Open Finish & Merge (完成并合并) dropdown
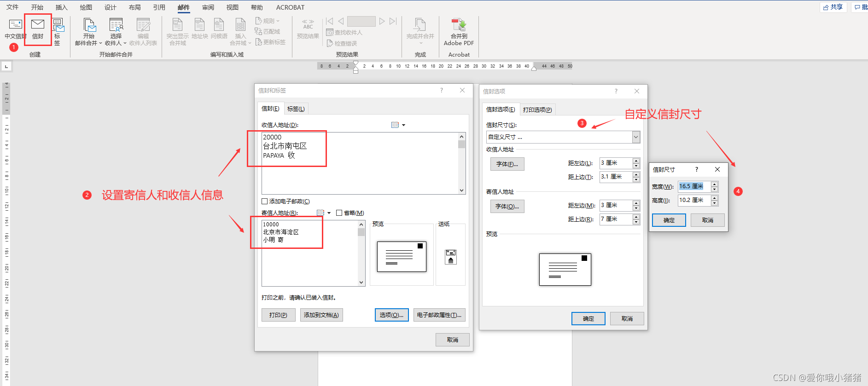868x386 pixels. coord(420,32)
